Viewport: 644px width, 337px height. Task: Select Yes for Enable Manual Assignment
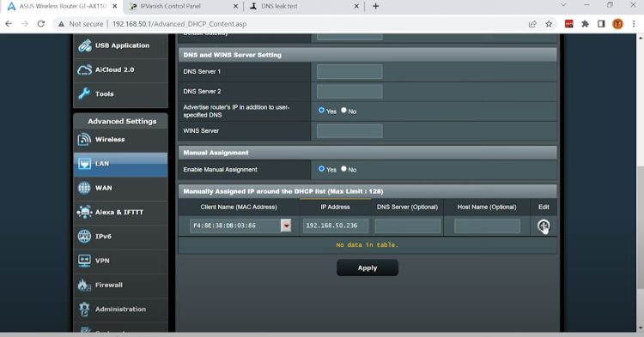pyautogui.click(x=322, y=168)
